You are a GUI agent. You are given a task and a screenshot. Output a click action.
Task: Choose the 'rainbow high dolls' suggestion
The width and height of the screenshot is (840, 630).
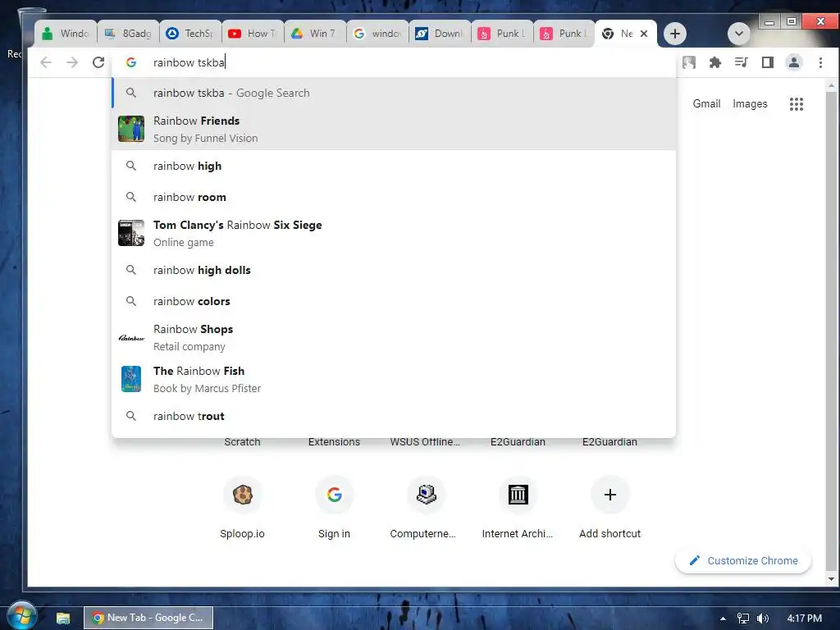click(394, 270)
